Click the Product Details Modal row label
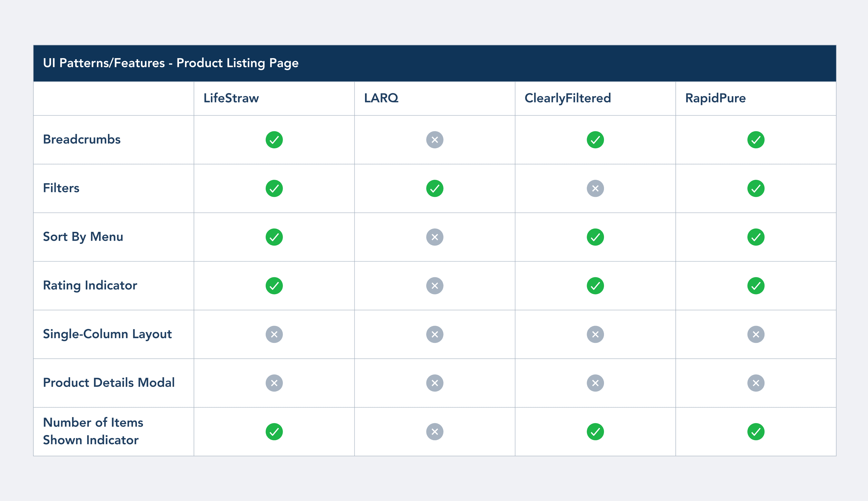 tap(109, 383)
